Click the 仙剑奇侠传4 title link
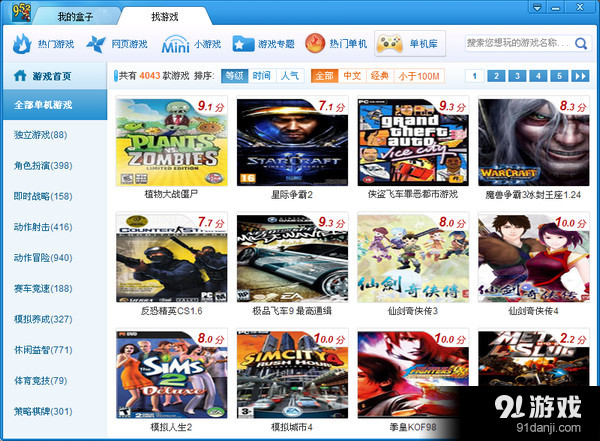 [533, 311]
